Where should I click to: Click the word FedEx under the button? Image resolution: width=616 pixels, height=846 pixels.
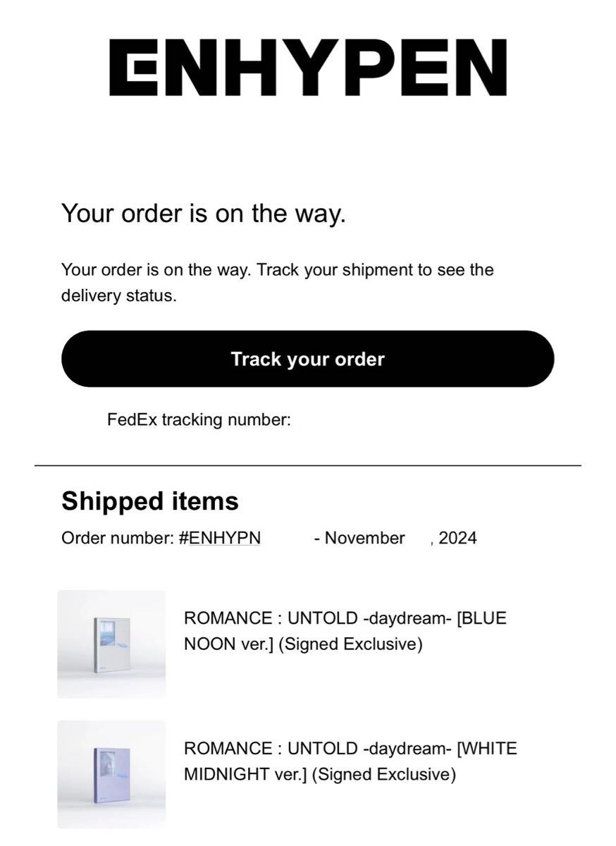[x=133, y=420]
